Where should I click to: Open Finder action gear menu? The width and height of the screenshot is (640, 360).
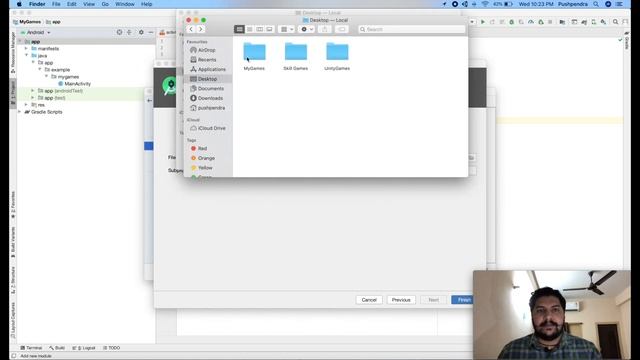point(307,29)
